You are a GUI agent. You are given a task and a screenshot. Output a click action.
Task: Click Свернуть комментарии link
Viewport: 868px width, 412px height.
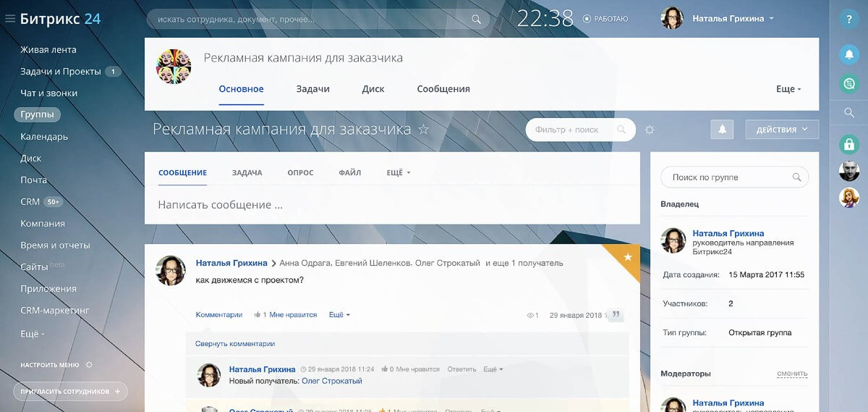point(235,344)
